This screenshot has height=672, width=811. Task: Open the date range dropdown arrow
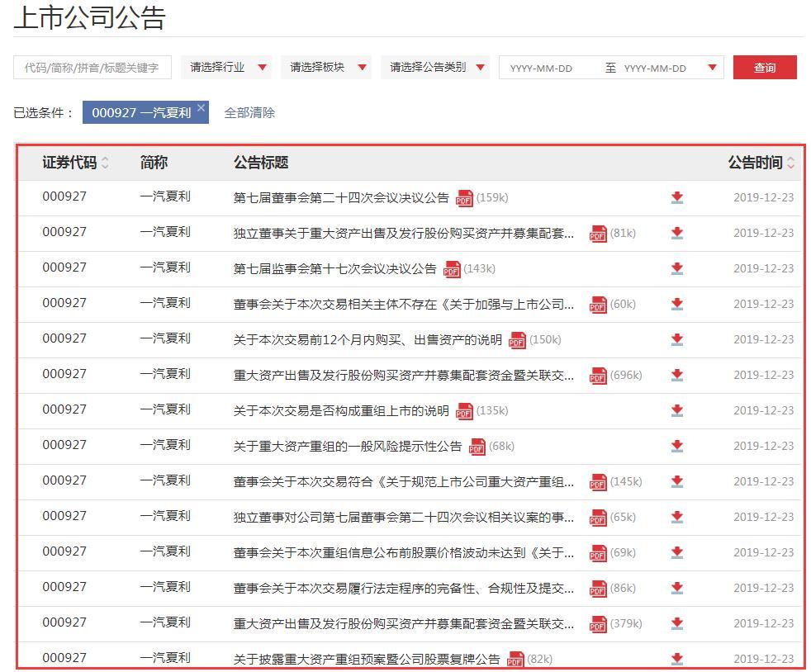point(712,67)
